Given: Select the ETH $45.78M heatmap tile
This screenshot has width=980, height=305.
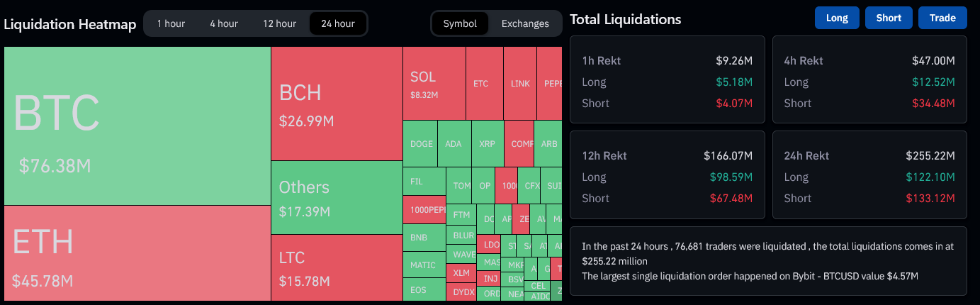Looking at the screenshot, I should pos(137,253).
